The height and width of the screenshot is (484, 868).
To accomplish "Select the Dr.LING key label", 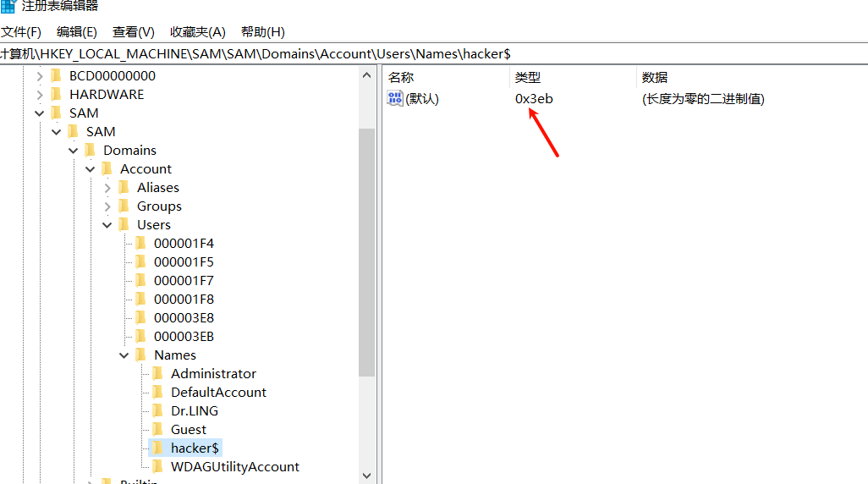I will pyautogui.click(x=195, y=411).
